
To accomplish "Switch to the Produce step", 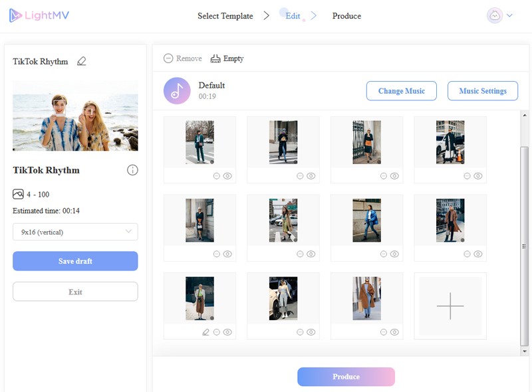I will [346, 16].
